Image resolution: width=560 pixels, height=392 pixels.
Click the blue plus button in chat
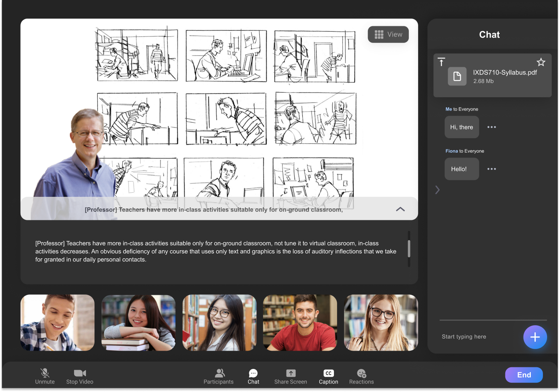535,337
